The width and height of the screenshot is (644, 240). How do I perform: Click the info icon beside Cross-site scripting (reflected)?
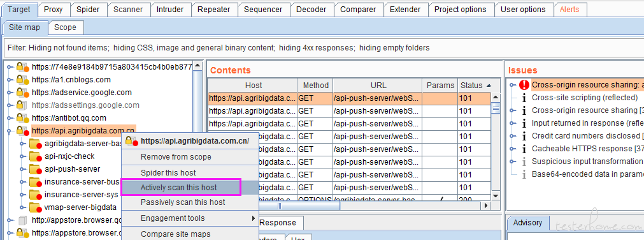[x=524, y=98]
